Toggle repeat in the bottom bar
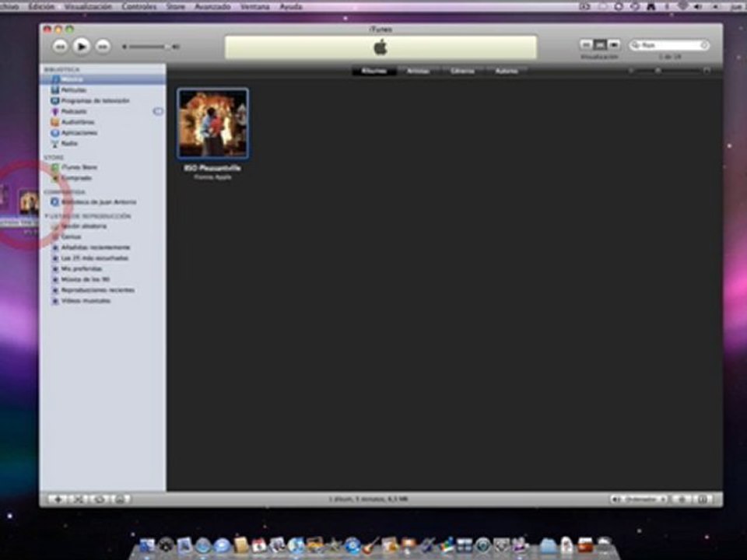 point(99,499)
